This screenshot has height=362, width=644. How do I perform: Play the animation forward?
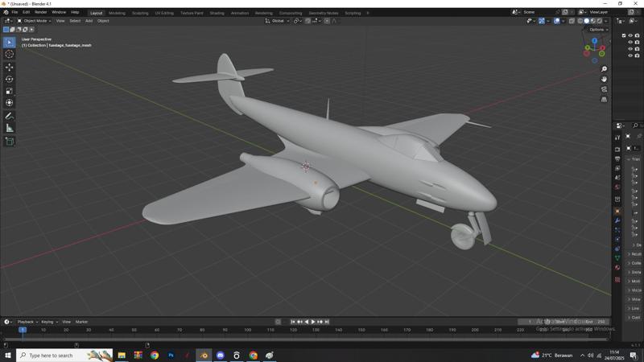(x=313, y=322)
